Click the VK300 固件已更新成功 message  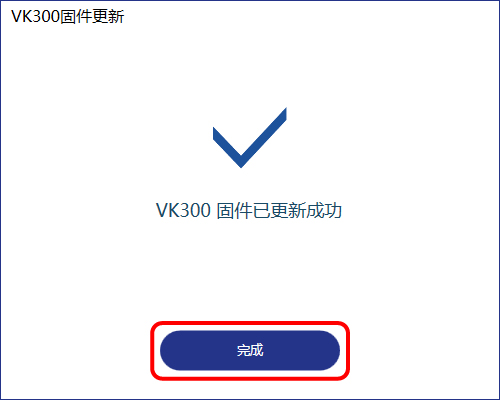(249, 210)
